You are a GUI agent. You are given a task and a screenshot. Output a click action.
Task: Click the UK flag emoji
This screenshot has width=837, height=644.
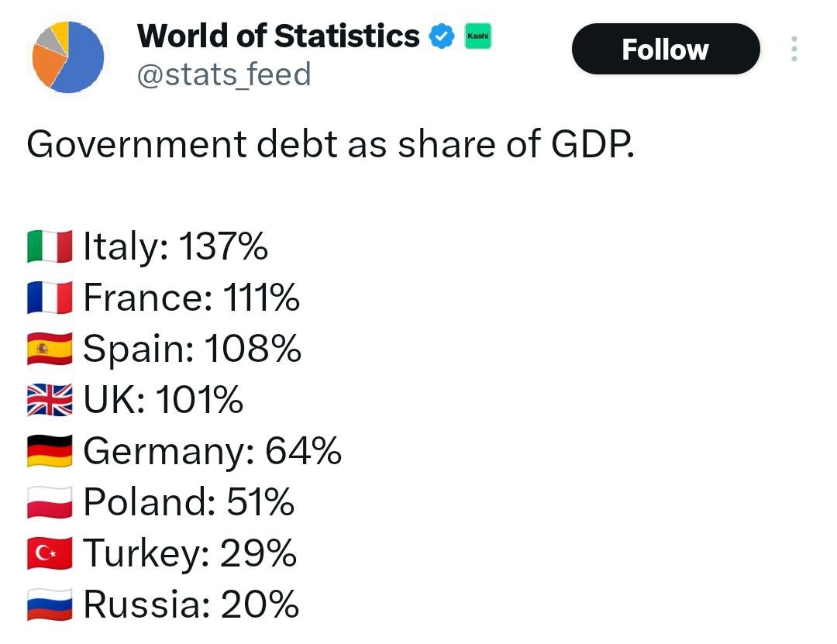[x=50, y=399]
